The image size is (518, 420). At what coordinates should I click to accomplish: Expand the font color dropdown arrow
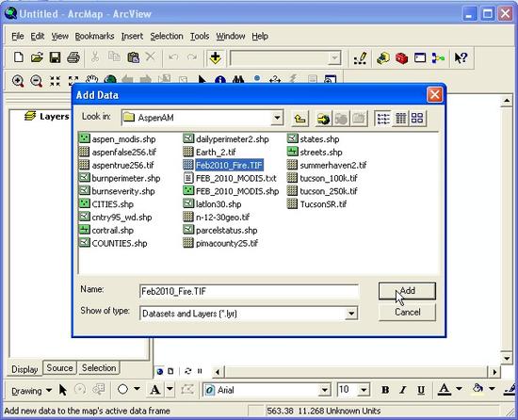[459, 389]
